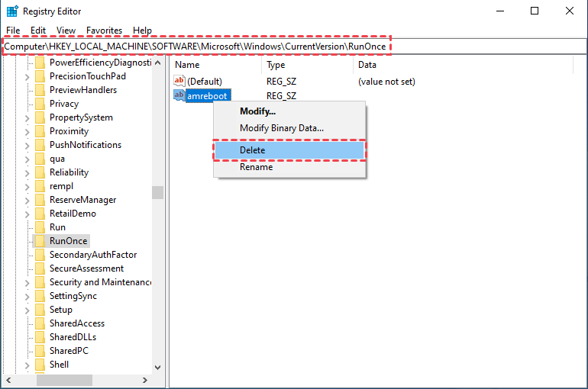Screen dimensions: 588x389
Task: Click the Privacy folder icon
Action: click(40, 104)
